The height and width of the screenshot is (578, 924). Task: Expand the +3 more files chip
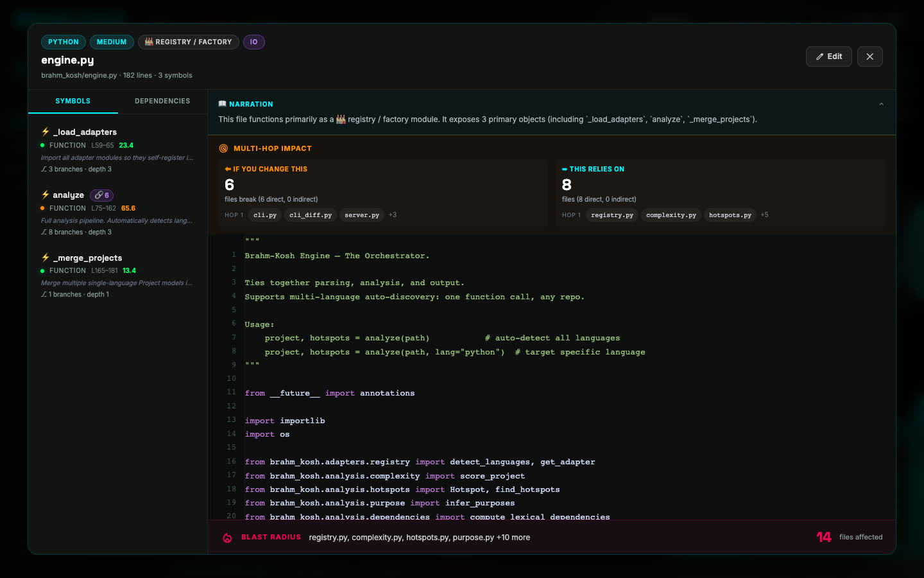coord(393,215)
